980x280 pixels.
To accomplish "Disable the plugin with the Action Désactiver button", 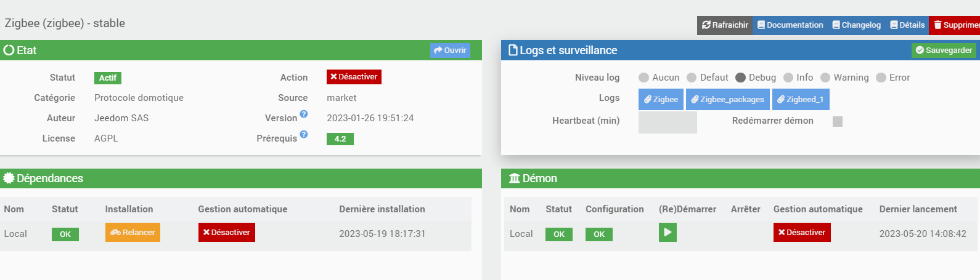I will tap(354, 77).
